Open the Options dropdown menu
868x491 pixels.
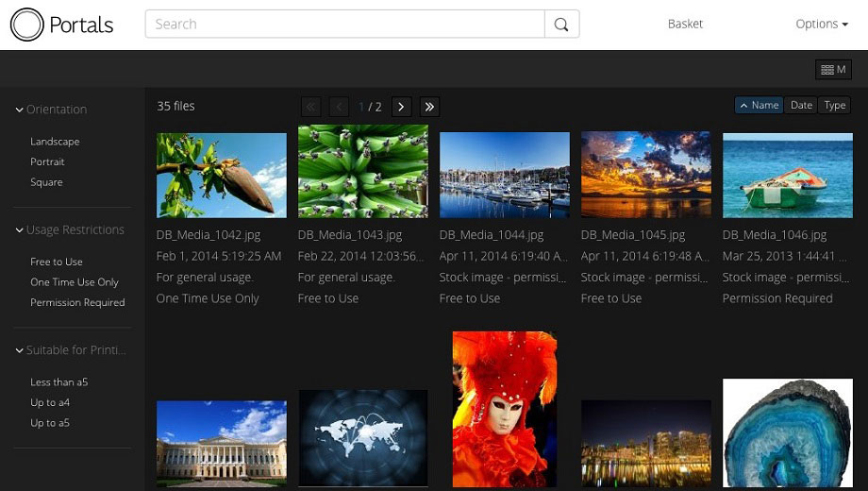pyautogui.click(x=821, y=25)
